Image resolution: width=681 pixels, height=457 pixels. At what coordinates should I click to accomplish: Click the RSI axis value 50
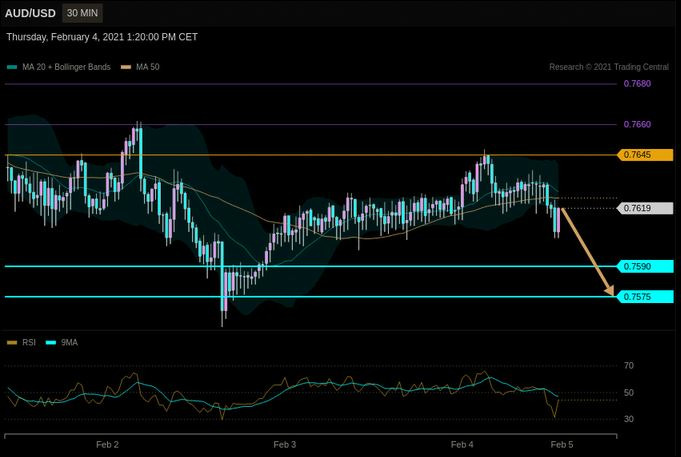628,393
